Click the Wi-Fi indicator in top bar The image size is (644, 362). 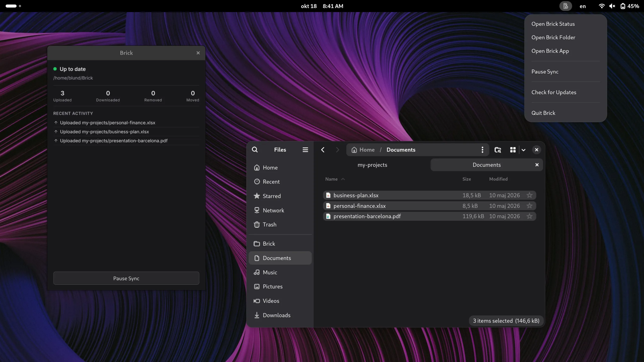point(601,6)
